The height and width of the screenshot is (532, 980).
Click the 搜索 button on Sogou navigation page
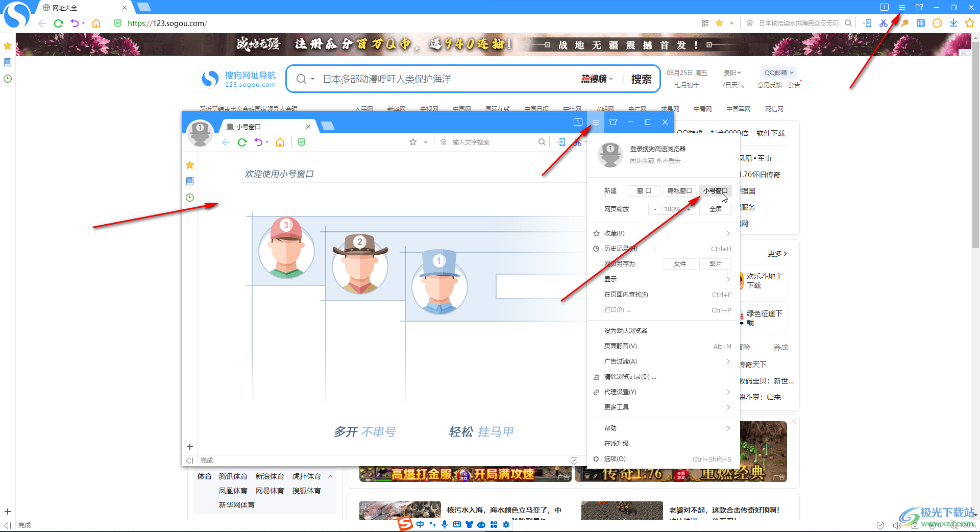(x=641, y=79)
